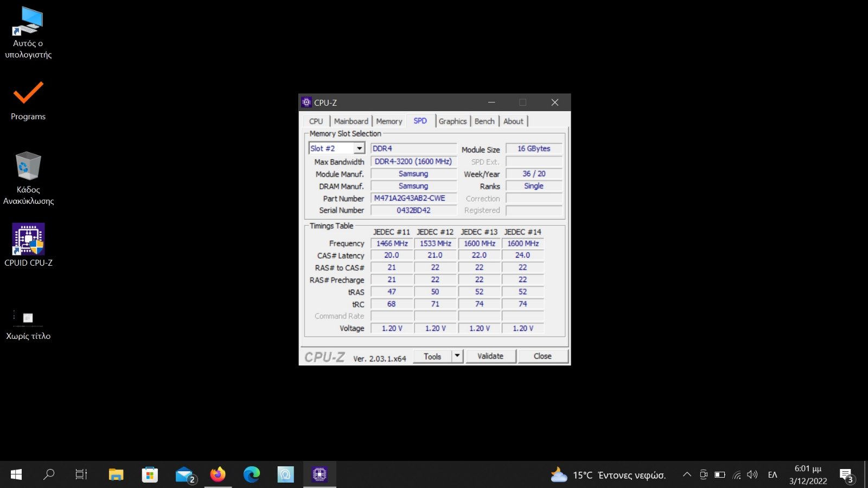Switch to the CPU tab
The image size is (868, 488).
click(x=316, y=121)
